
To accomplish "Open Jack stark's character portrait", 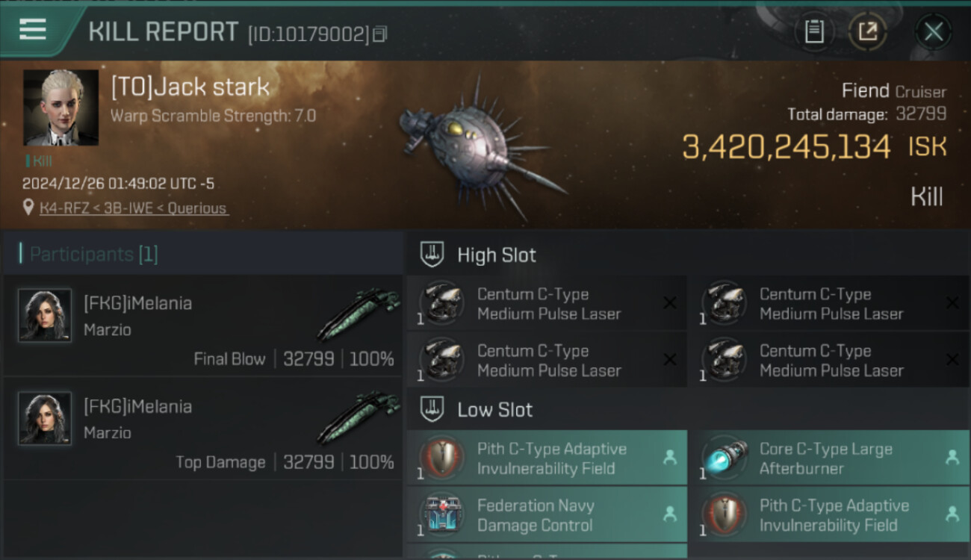I will [x=61, y=108].
